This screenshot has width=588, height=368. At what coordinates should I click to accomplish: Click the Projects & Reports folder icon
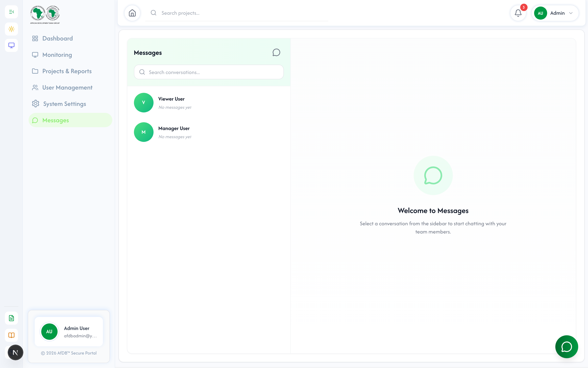click(35, 71)
